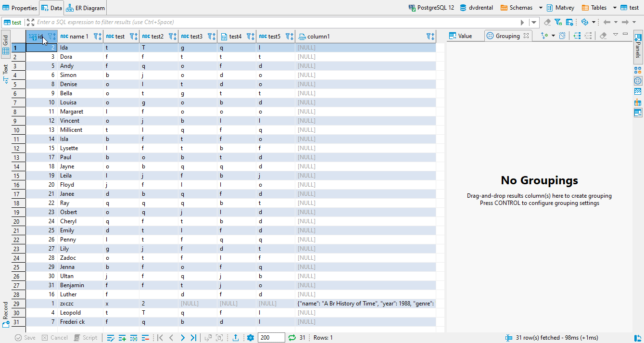Click the test breadcrumb button
Screen dimensions: 644x343
pos(13,22)
